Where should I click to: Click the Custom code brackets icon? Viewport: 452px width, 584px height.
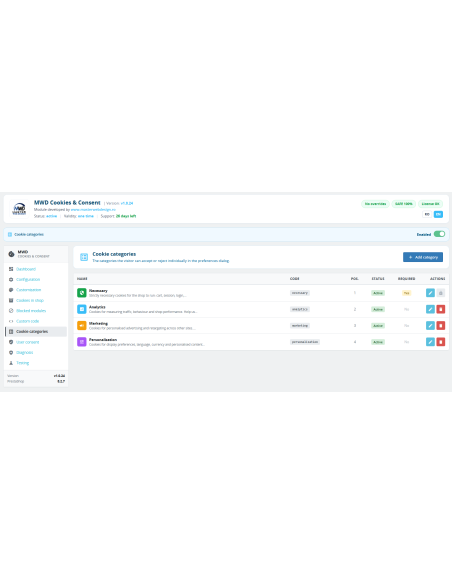pyautogui.click(x=11, y=321)
